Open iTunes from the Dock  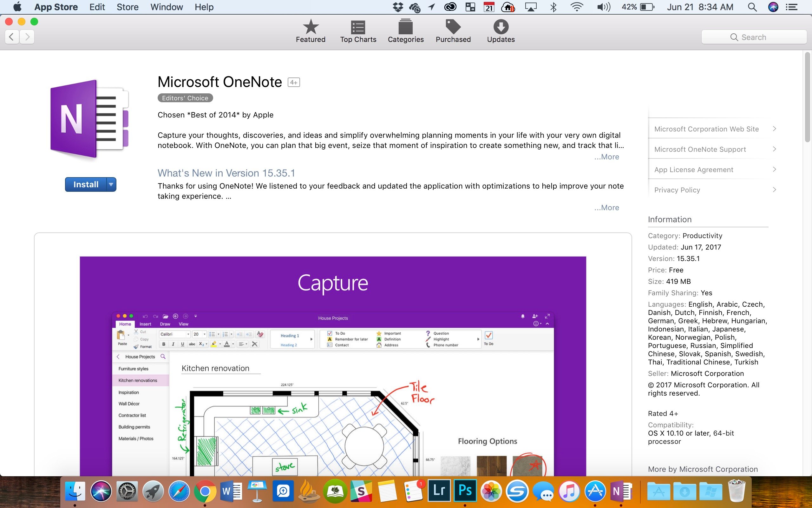[569, 491]
